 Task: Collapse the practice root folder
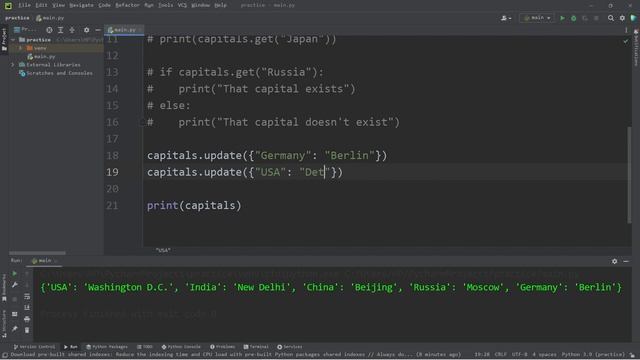click(x=13, y=40)
